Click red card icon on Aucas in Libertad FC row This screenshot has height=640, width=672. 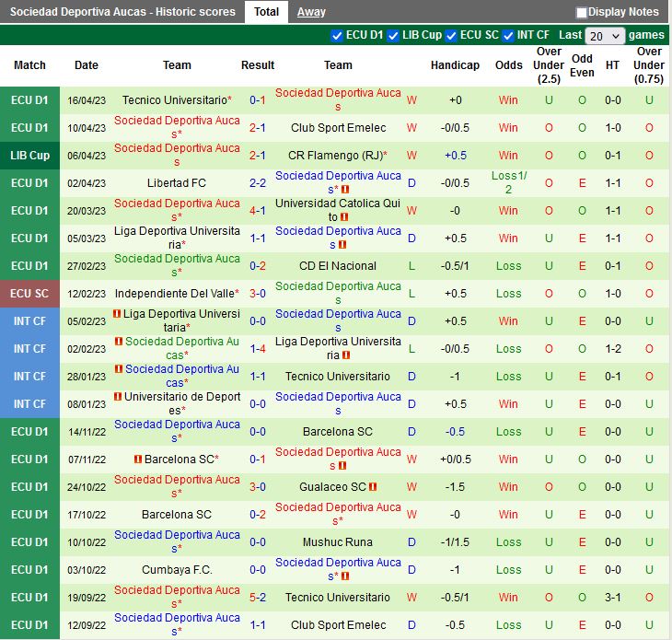(344, 190)
